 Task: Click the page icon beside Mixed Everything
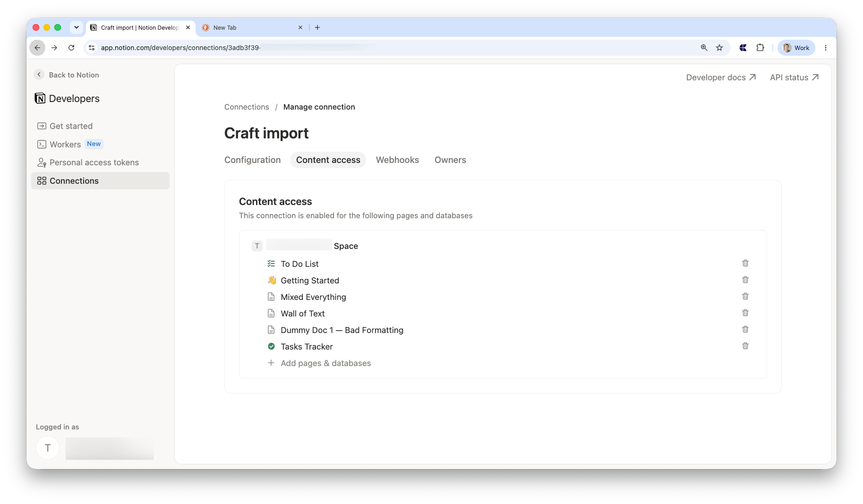coord(271,297)
